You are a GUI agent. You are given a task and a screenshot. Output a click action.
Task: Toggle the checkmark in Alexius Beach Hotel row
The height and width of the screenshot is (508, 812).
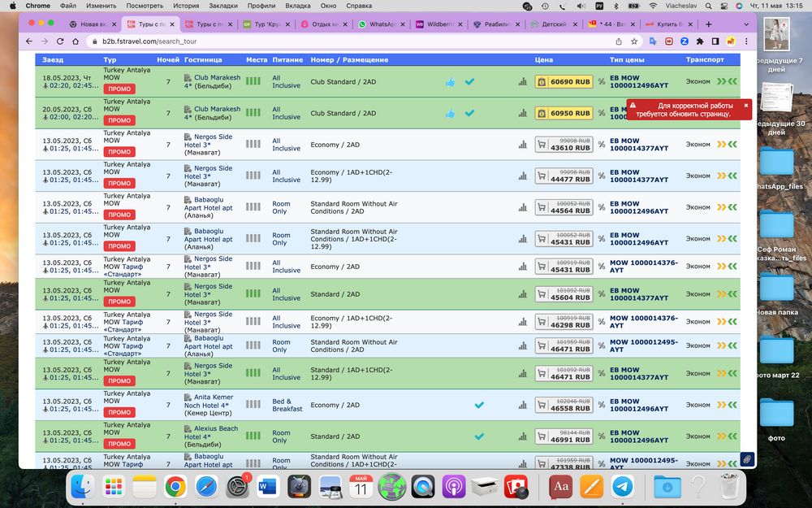coord(479,436)
